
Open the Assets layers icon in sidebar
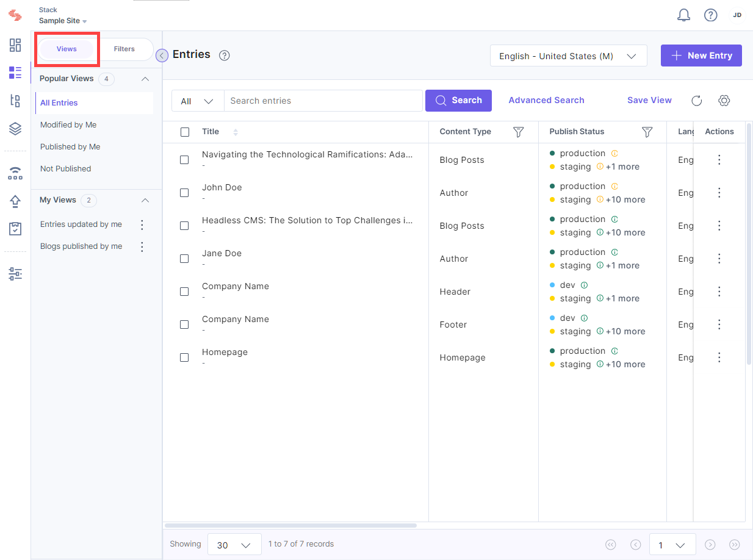15,129
